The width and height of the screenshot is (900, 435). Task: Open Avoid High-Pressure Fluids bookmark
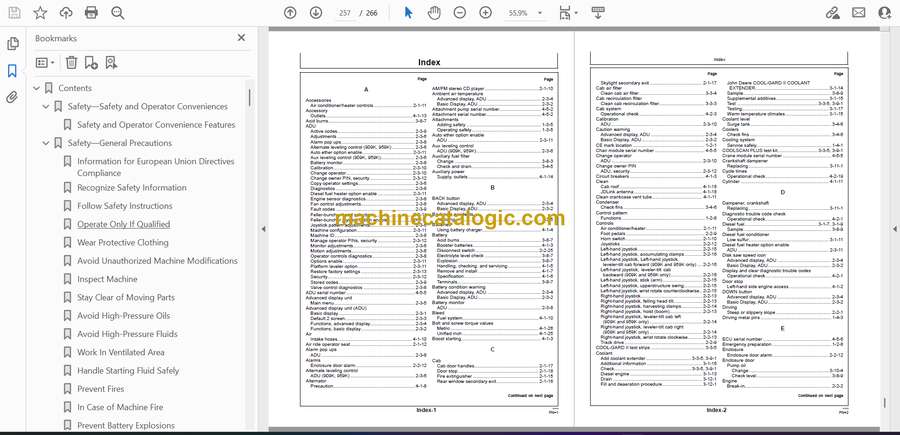click(127, 334)
